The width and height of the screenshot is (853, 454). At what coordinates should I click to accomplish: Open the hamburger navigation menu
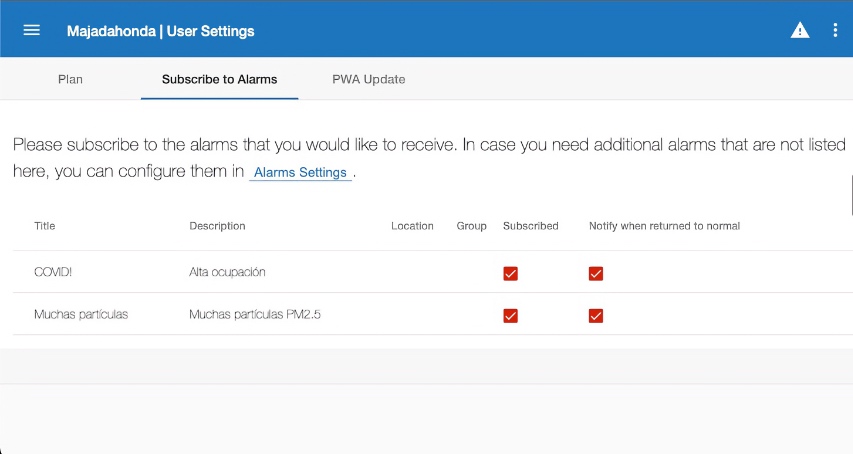pos(32,30)
